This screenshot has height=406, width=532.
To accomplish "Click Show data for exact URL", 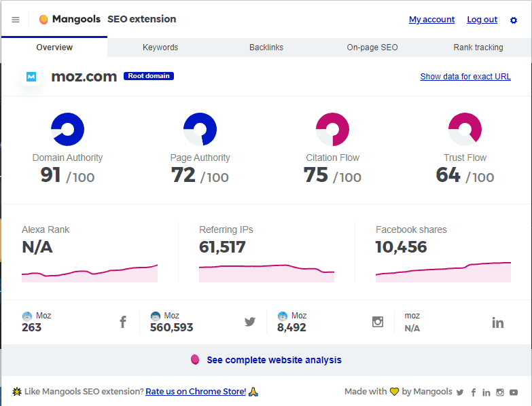I will [x=465, y=77].
